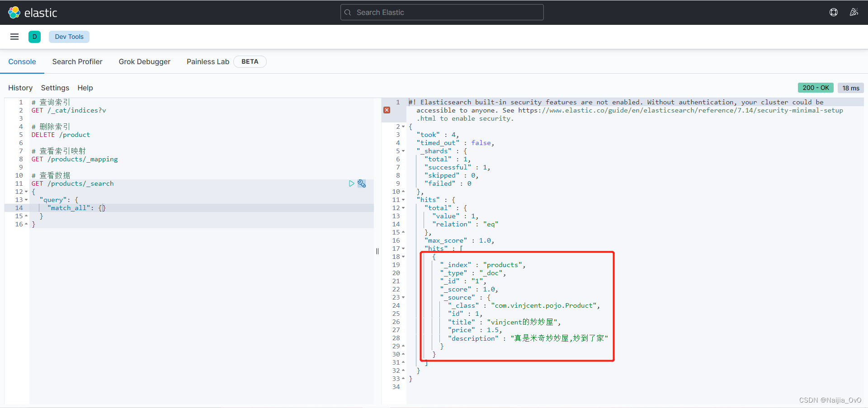Open the Grok Debugger tab
Viewport: 868px width, 408px height.
(144, 61)
